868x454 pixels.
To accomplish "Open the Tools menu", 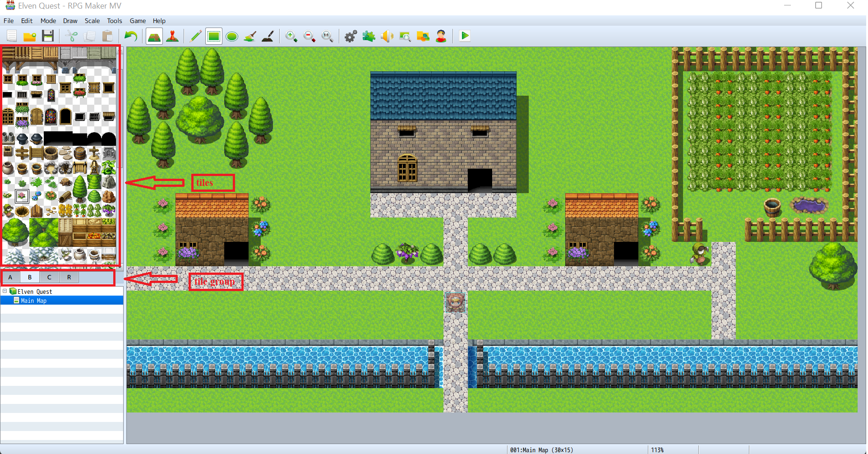I will 115,21.
